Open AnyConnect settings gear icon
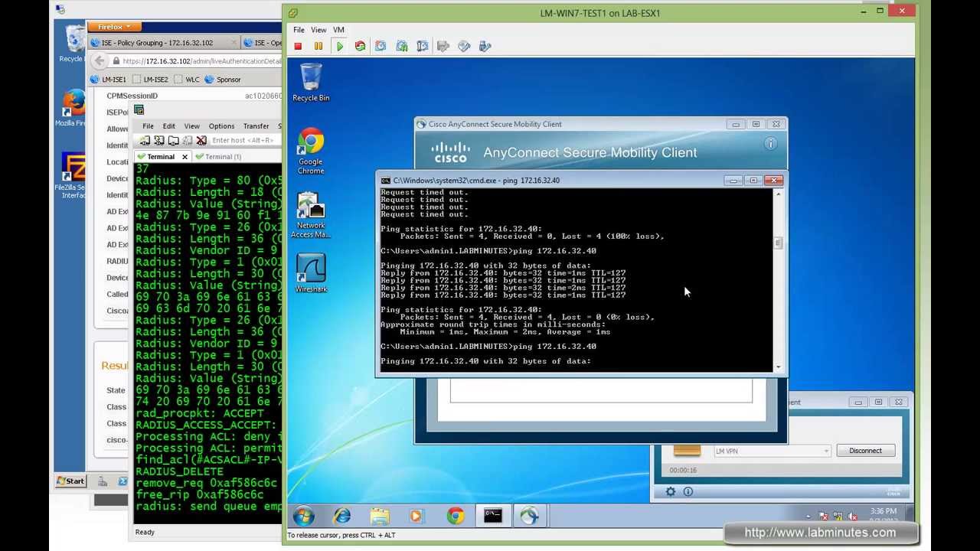Image resolution: width=980 pixels, height=551 pixels. coord(671,491)
